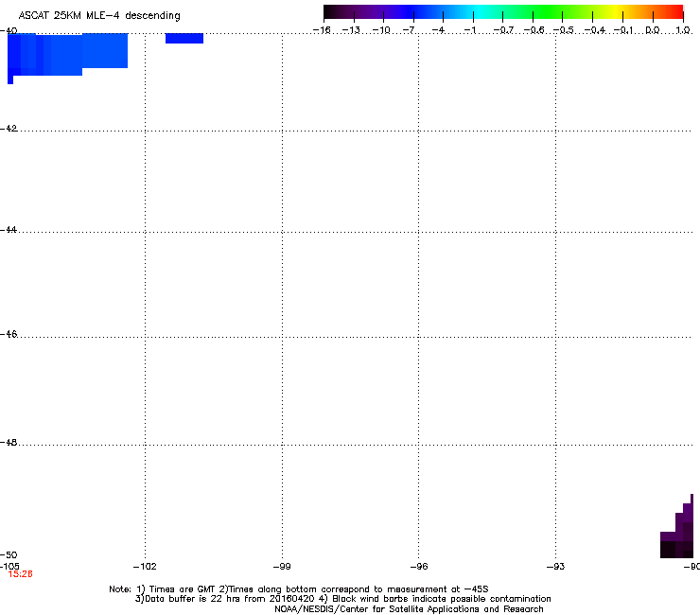Click the color bar label 1.0
This screenshot has width=700, height=615.
click(x=683, y=30)
